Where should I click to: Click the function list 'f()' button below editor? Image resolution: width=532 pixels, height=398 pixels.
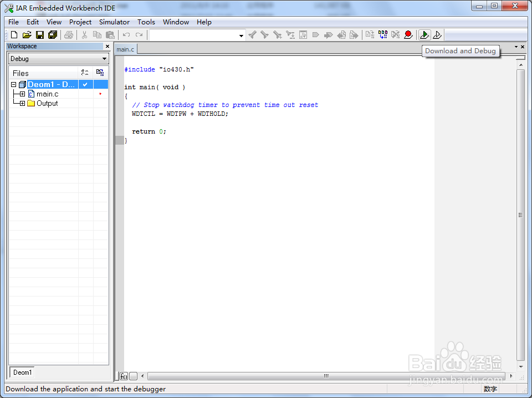click(x=124, y=376)
